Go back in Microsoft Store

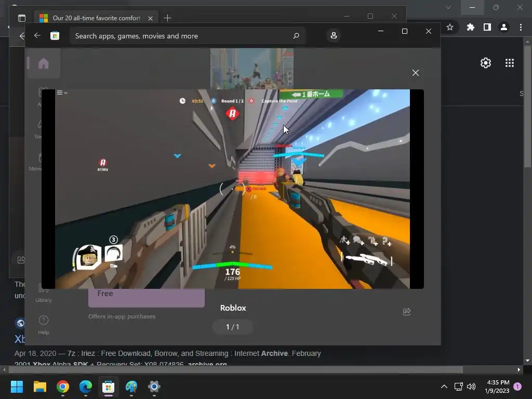(37, 35)
